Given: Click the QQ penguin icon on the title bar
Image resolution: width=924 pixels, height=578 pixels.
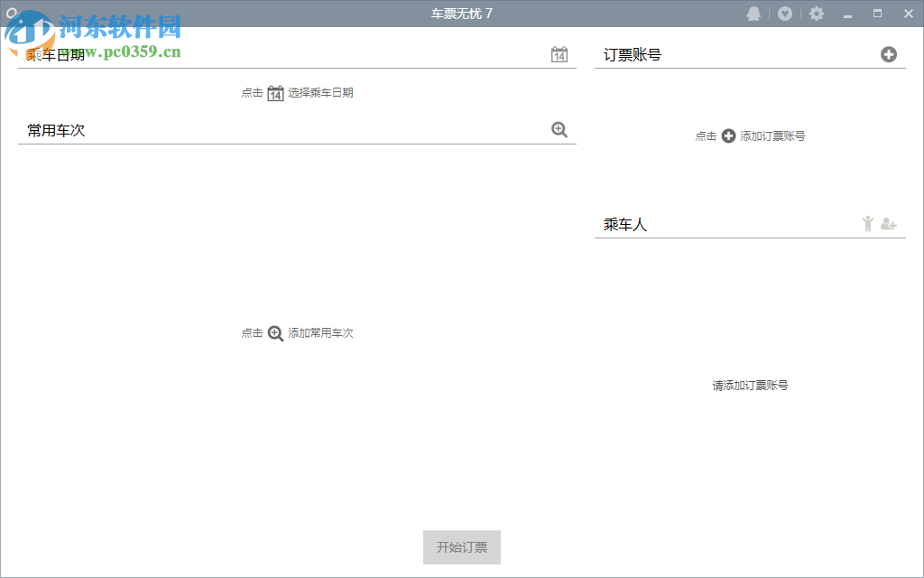Looking at the screenshot, I should click(x=753, y=13).
